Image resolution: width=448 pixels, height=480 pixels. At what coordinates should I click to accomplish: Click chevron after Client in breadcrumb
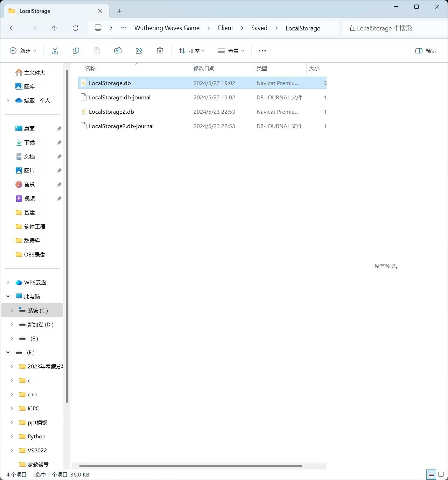(x=242, y=28)
